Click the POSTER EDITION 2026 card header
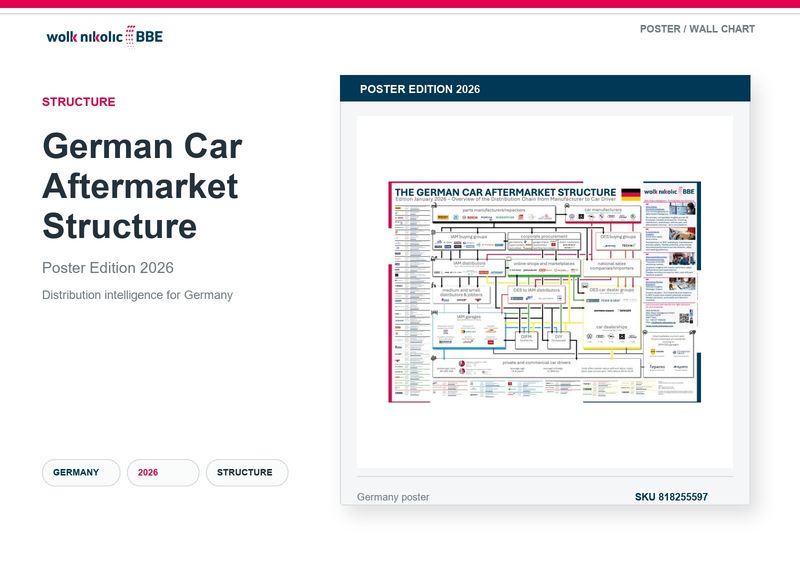This screenshot has height=565, width=800. coord(545,89)
